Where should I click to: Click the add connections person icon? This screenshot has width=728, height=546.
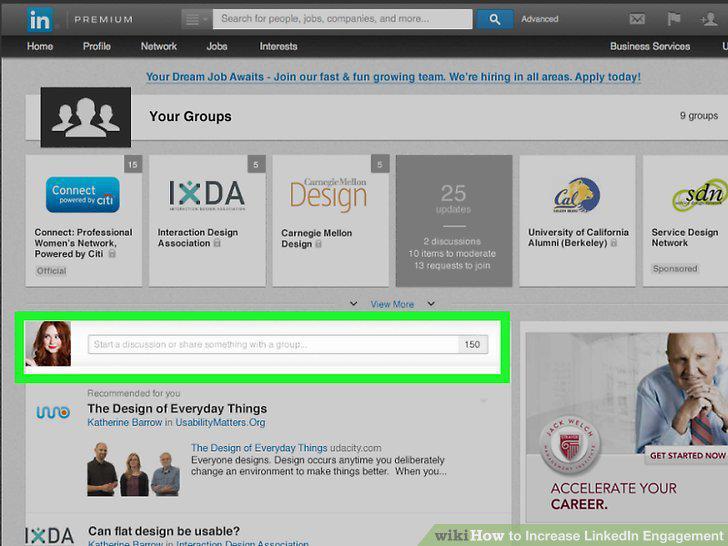709,19
